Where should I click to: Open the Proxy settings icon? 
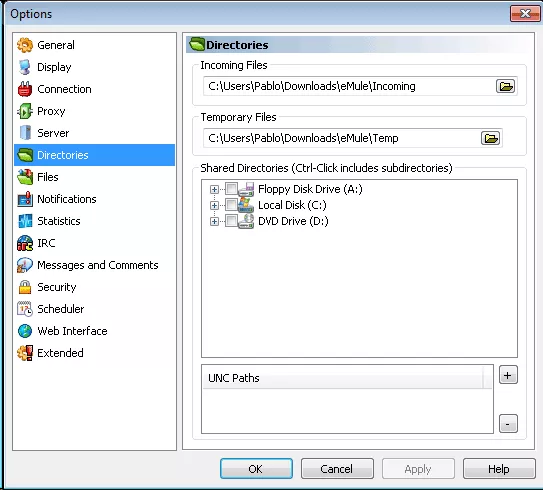click(x=25, y=111)
